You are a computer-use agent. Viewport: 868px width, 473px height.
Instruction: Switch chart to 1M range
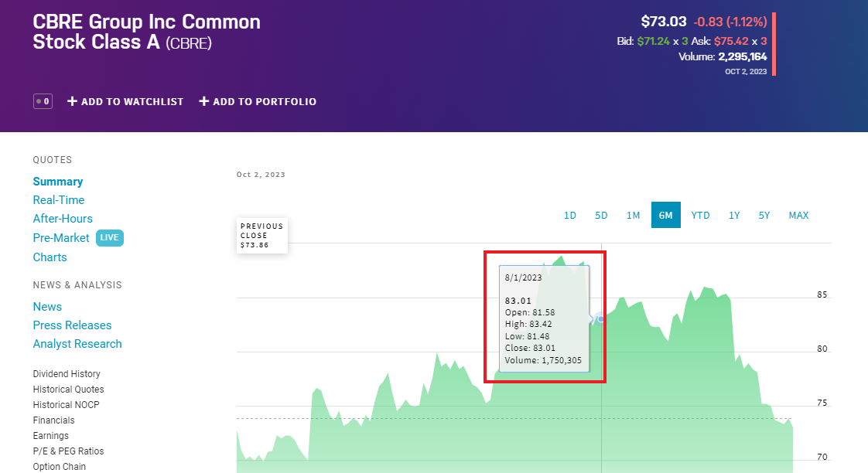coord(634,215)
